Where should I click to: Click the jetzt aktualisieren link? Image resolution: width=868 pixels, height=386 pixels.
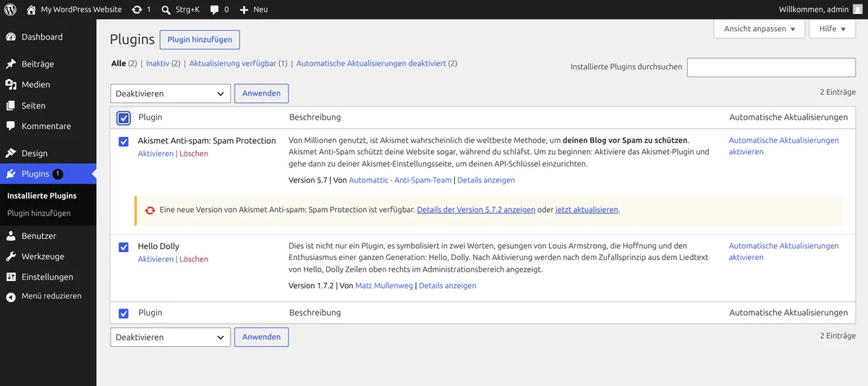[x=587, y=210]
